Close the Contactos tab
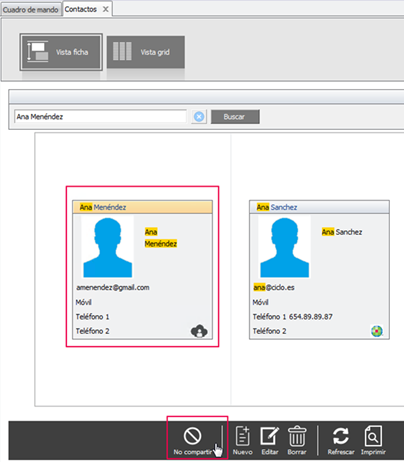Image resolution: width=404 pixels, height=462 pixels. [x=106, y=9]
